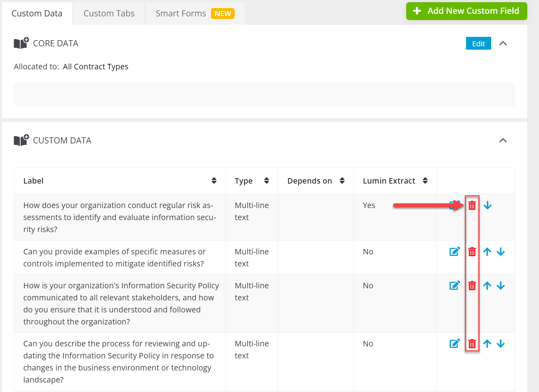Viewport: 539px width, 392px height.
Task: Sort table by Label column
Action: point(214,181)
